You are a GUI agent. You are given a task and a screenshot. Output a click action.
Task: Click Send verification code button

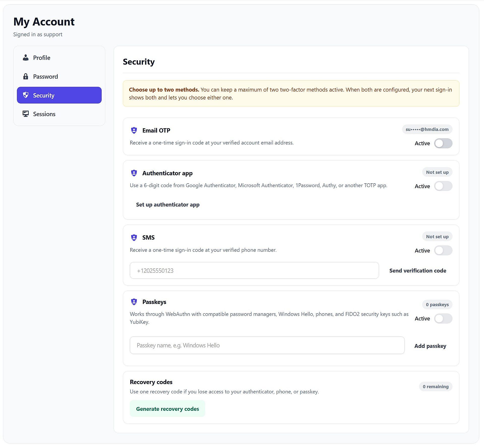tap(418, 271)
